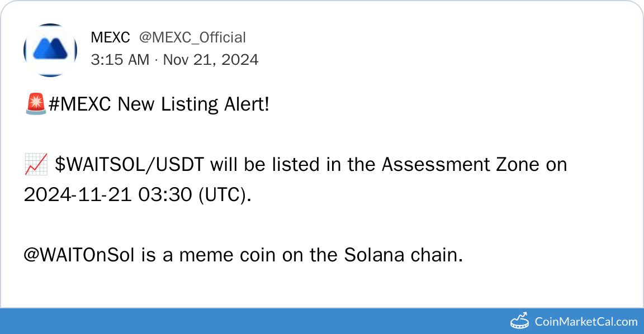Click the CoinMarketCal logo icon
This screenshot has height=334, width=644.
[x=520, y=321]
